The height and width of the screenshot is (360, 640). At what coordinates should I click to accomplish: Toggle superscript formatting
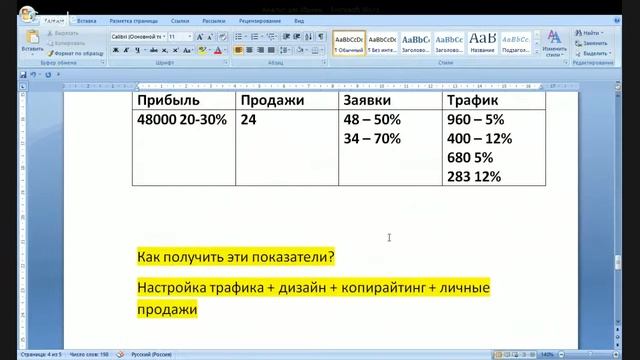(175, 50)
